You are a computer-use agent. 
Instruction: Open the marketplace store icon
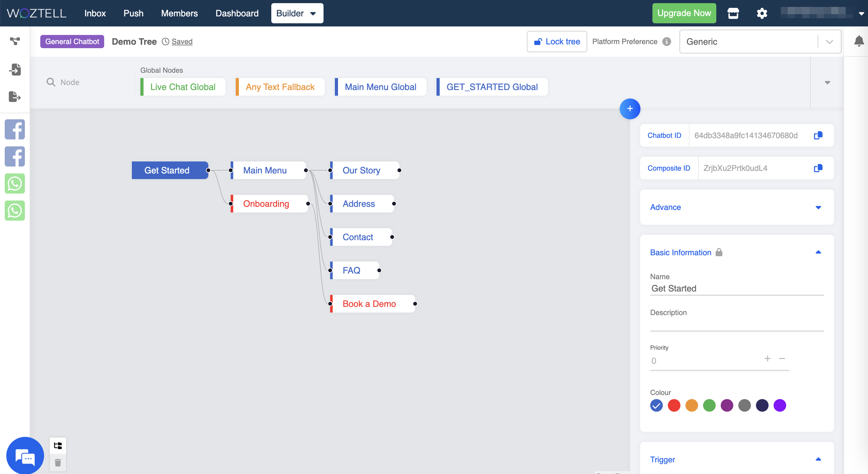click(x=733, y=14)
